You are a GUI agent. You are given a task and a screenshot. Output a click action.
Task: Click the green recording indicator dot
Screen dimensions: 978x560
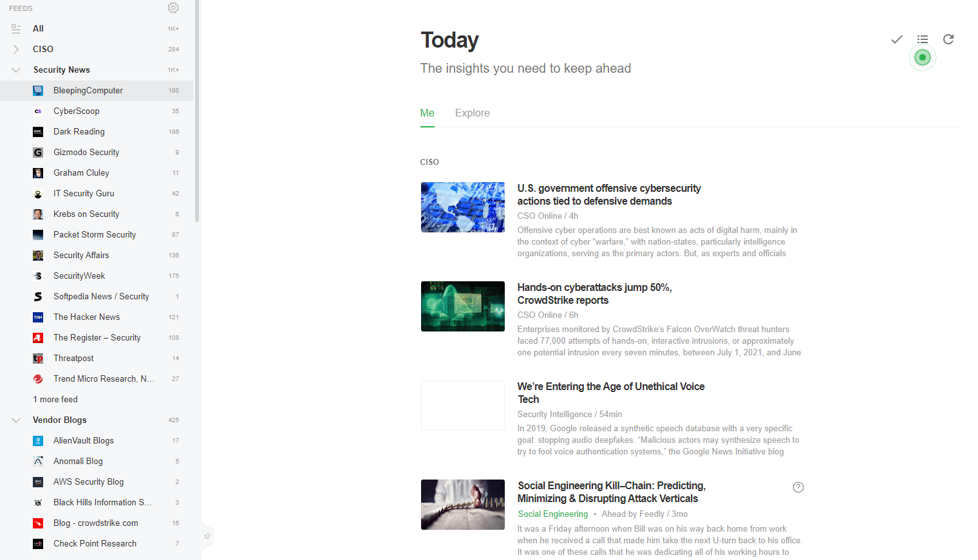point(923,57)
